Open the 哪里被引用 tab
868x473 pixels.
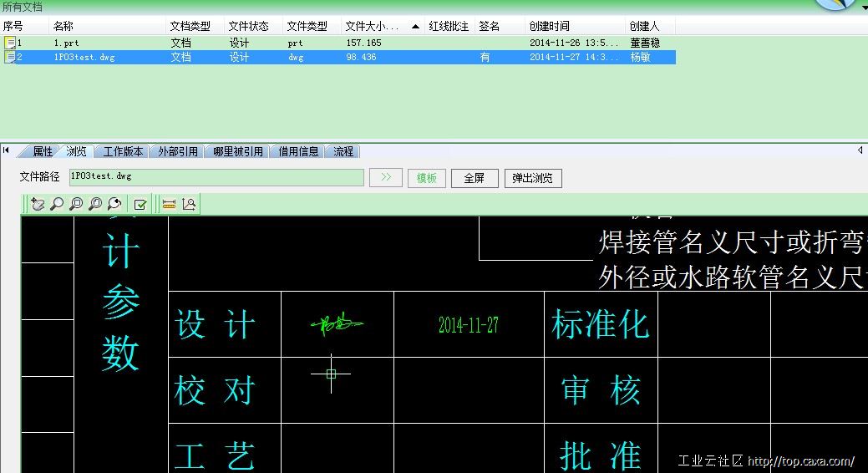(x=238, y=152)
